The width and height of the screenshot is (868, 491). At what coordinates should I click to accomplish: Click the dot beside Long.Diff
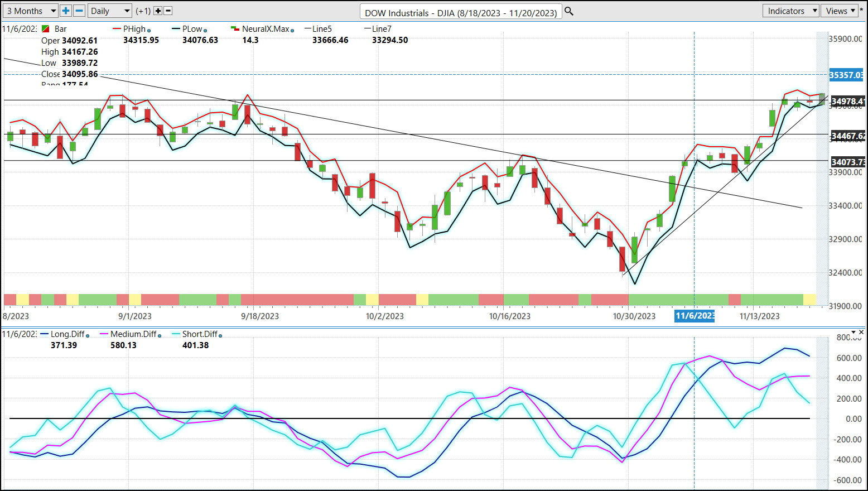(x=88, y=336)
